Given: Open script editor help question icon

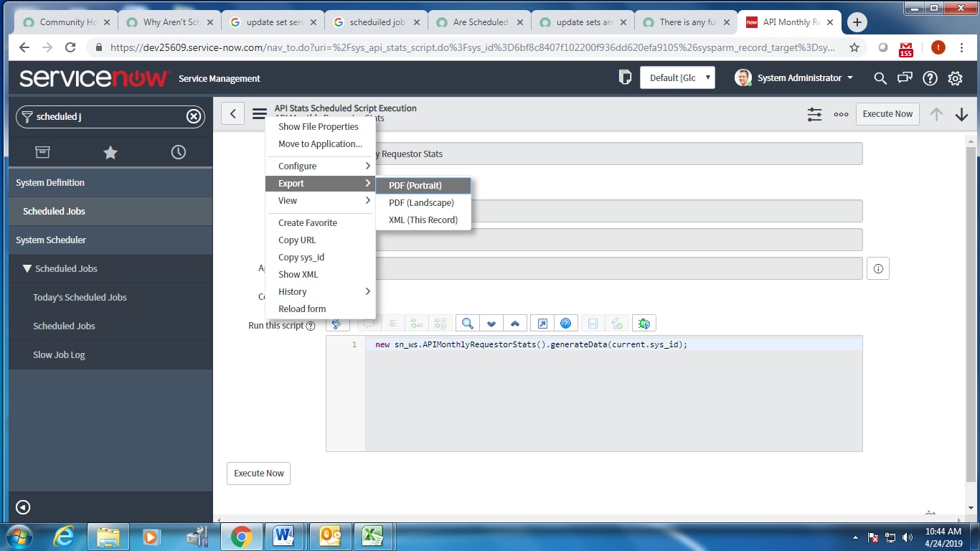Looking at the screenshot, I should pyautogui.click(x=565, y=324).
